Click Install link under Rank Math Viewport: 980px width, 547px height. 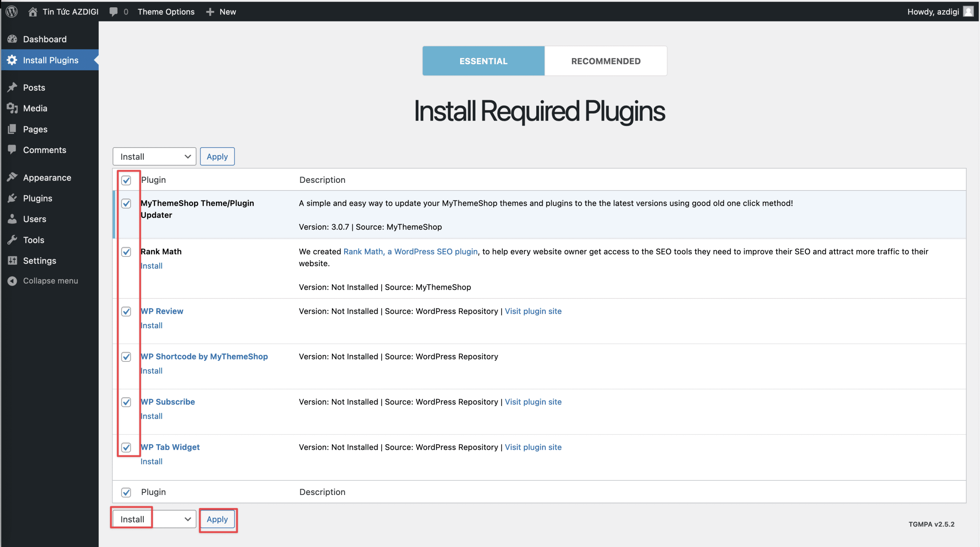click(152, 266)
